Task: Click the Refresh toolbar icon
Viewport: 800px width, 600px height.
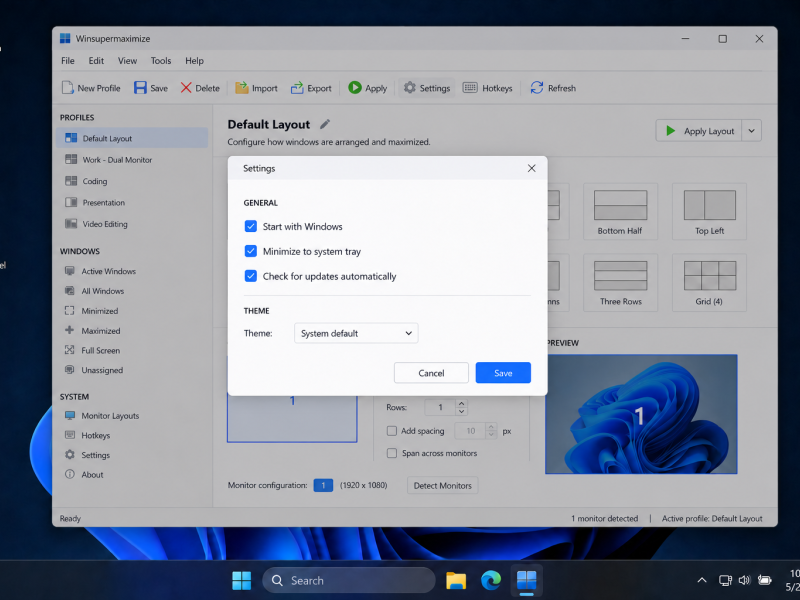Action: 536,88
